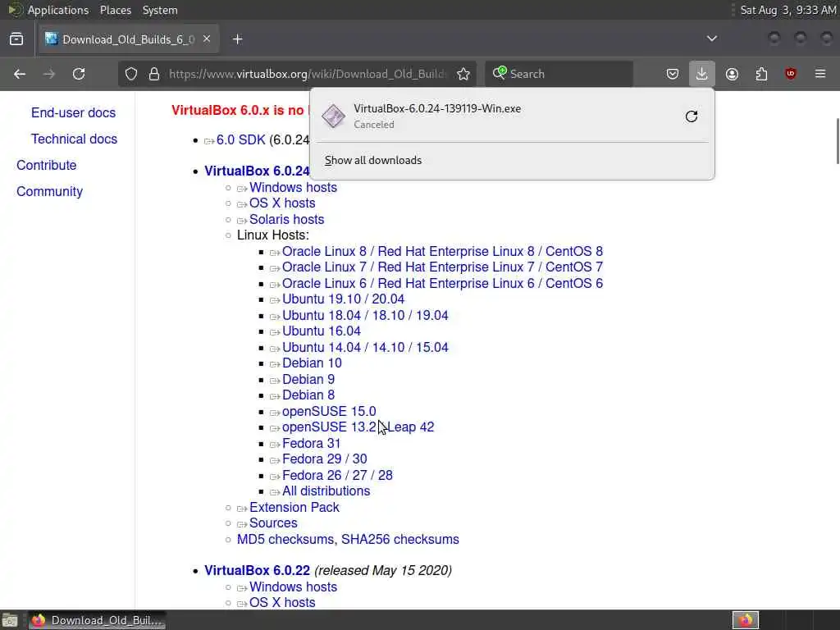Click the Firefox icon in the bottom-right panel
Image resolution: width=840 pixels, height=630 pixels.
point(746,620)
